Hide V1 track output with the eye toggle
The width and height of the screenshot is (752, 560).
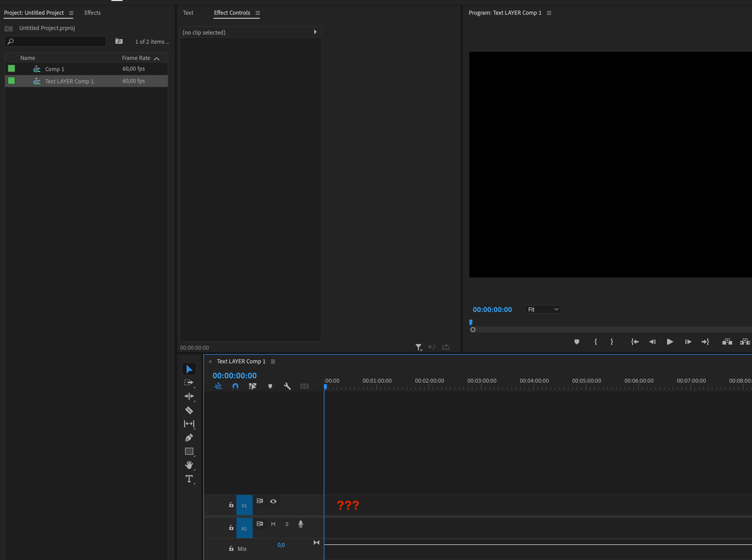[273, 501]
